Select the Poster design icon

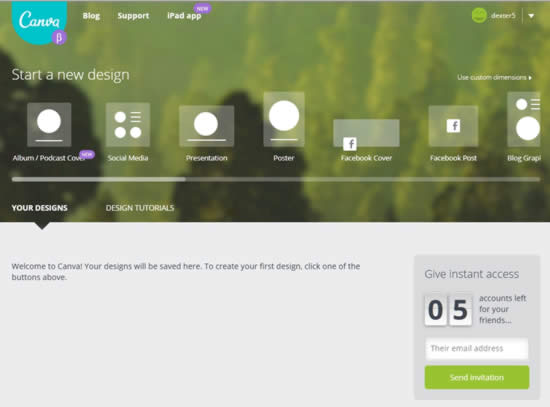click(284, 119)
